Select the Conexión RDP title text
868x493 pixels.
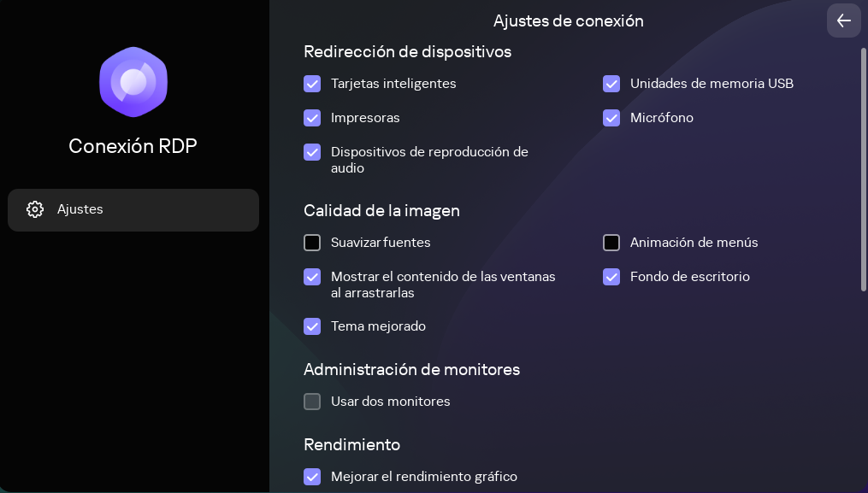pyautogui.click(x=133, y=146)
